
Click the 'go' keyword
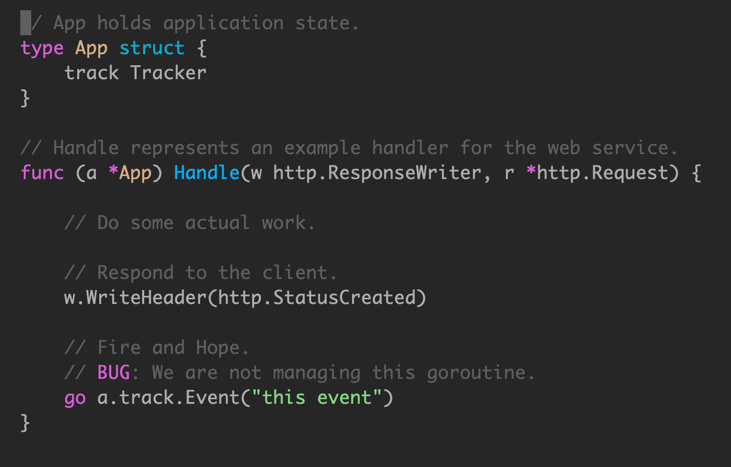75,398
